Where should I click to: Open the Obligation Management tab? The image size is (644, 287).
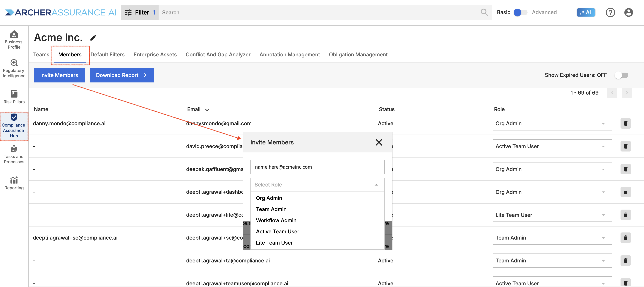358,55
